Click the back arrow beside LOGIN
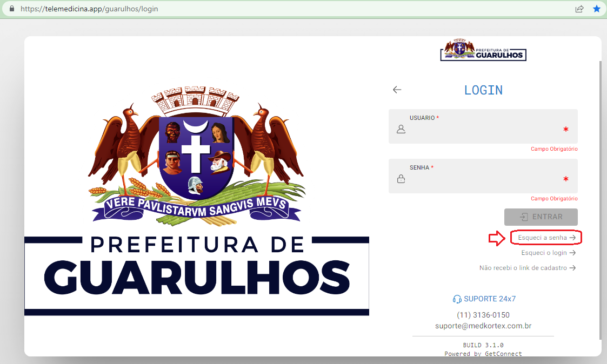 [397, 90]
